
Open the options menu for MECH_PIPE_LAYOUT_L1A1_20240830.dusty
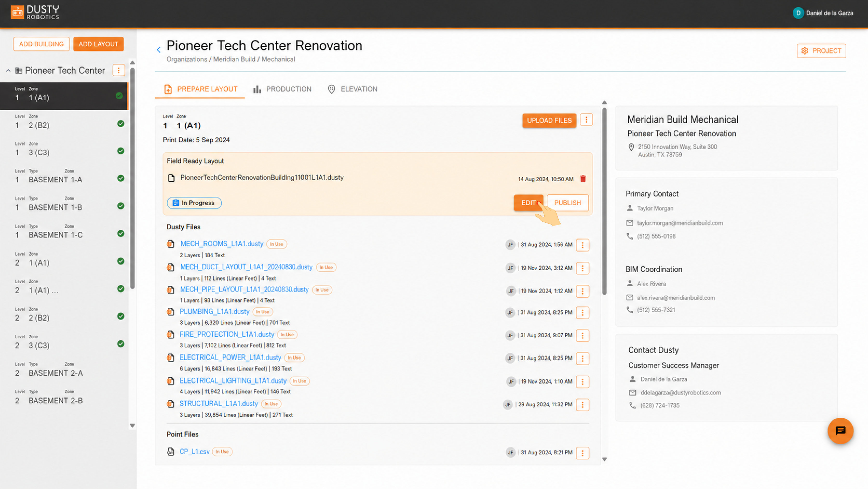tap(582, 291)
